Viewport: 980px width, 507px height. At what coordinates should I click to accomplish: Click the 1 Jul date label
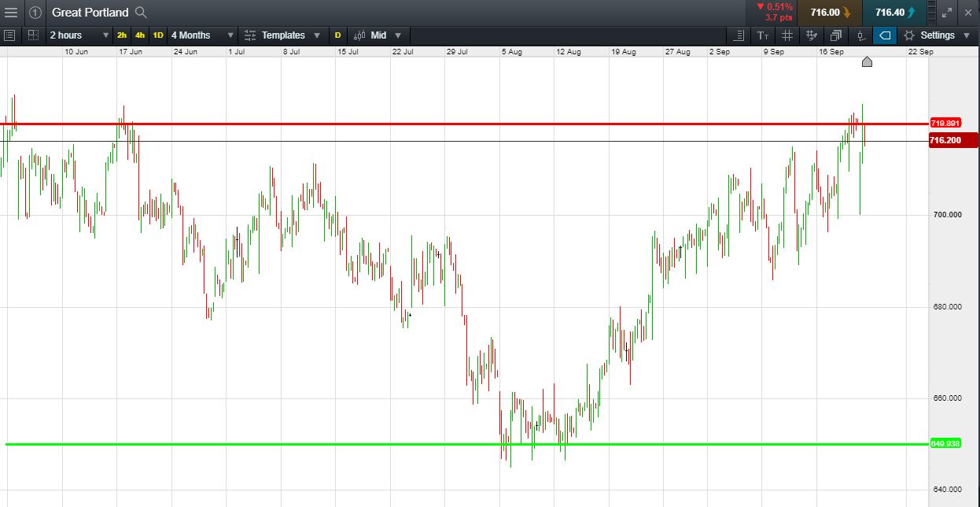[x=237, y=51]
